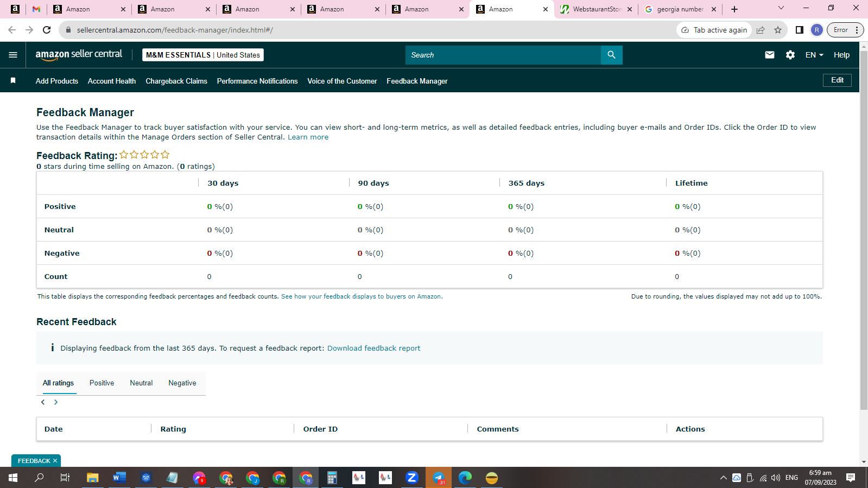Reload the current page
This screenshot has height=488, width=868.
click(x=47, y=30)
